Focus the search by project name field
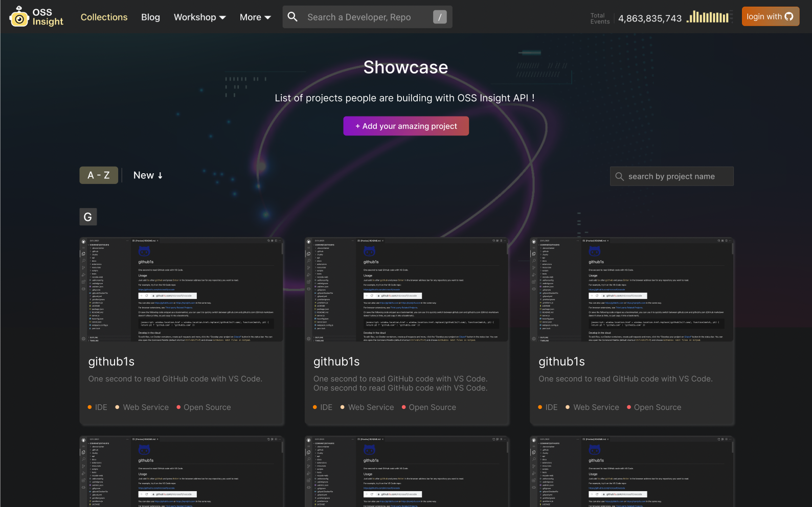Viewport: 812px width, 507px height. pos(671,176)
